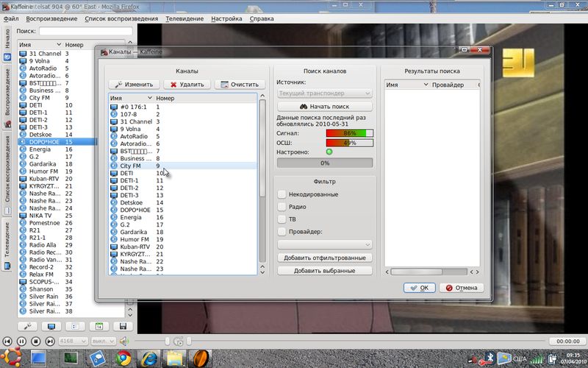Click the floppy disk record icon
This screenshot has width=588, height=368.
tap(123, 326)
